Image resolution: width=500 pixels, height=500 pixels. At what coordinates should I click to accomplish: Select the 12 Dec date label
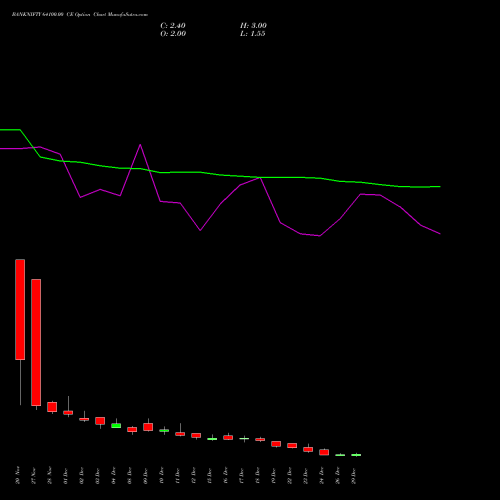click(194, 476)
